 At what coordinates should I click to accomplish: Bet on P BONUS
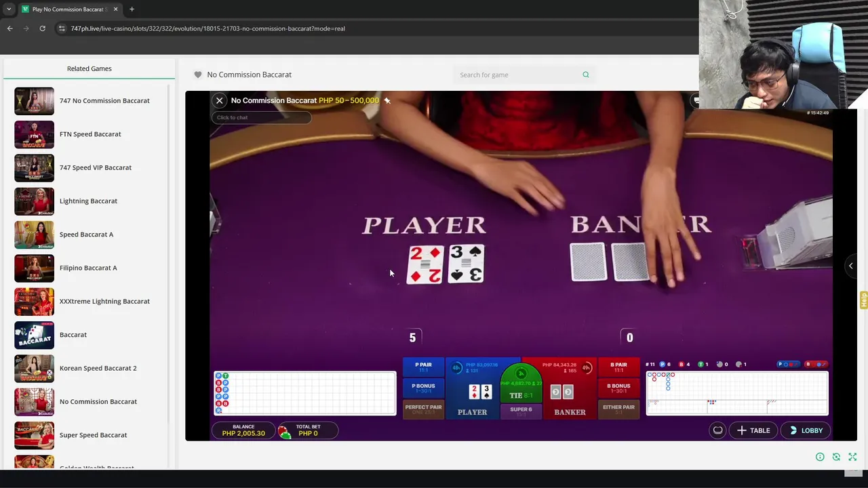[423, 388]
